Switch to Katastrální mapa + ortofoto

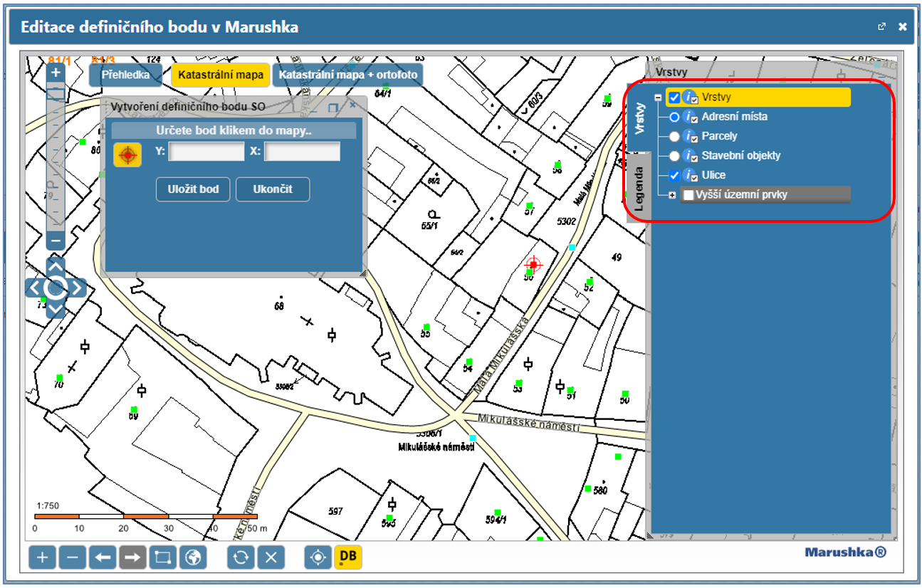coord(347,75)
